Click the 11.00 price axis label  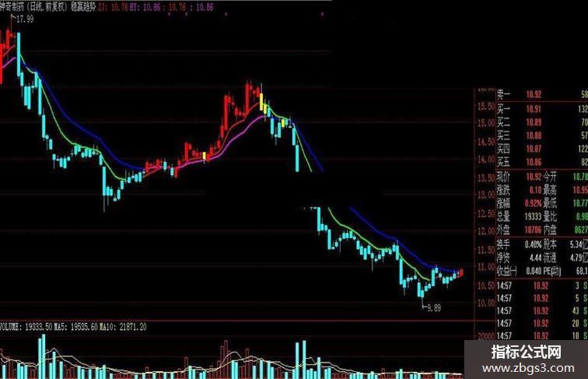[x=487, y=267]
